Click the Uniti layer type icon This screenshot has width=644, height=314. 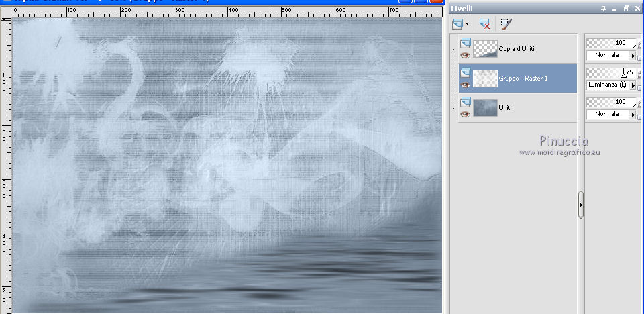click(x=465, y=101)
